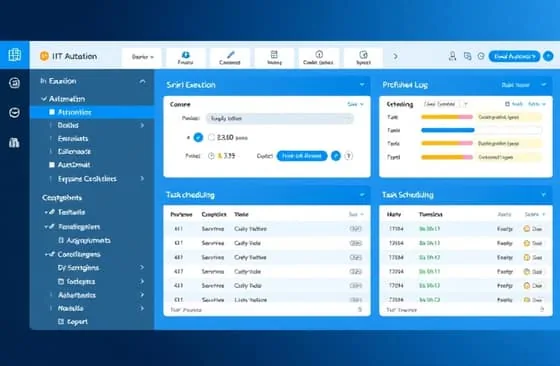Open the clock icon in the header
Screen dimensions: 560x366
pos(481,56)
